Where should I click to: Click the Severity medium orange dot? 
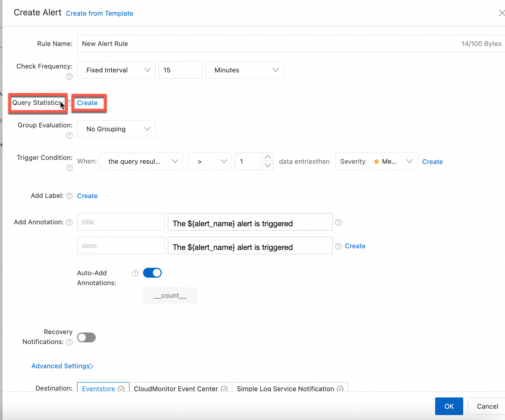[x=377, y=162]
